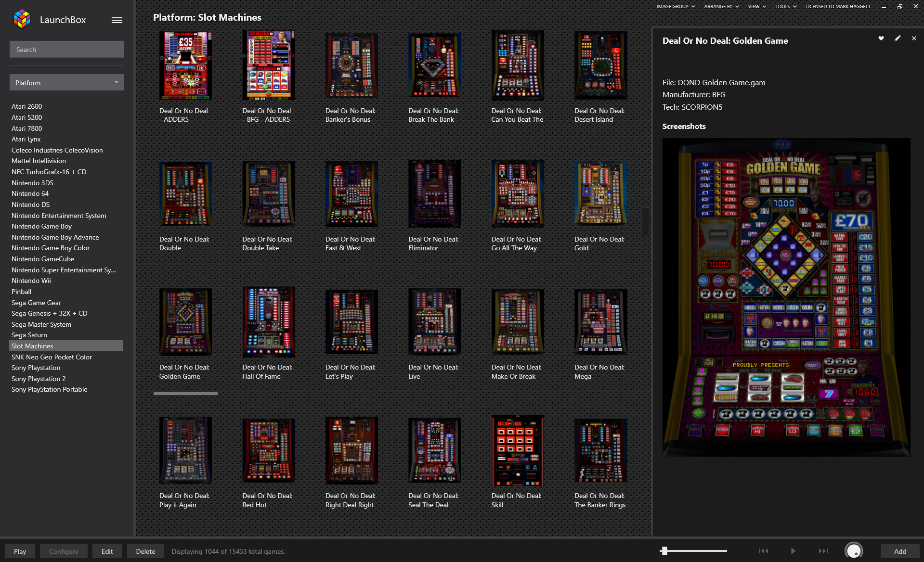Image resolution: width=924 pixels, height=562 pixels.
Task: Select Sega Saturn platform
Action: (29, 335)
